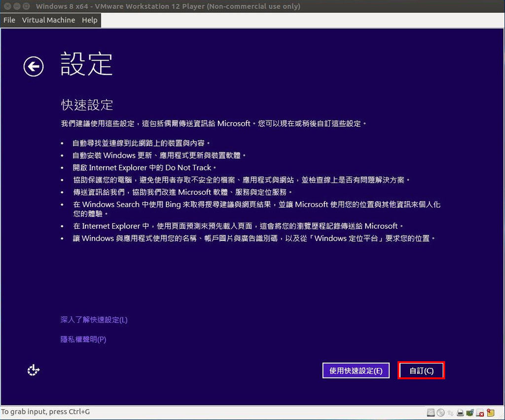
Task: Open the 深入了解快速設定(L) link
Action: [x=94, y=319]
